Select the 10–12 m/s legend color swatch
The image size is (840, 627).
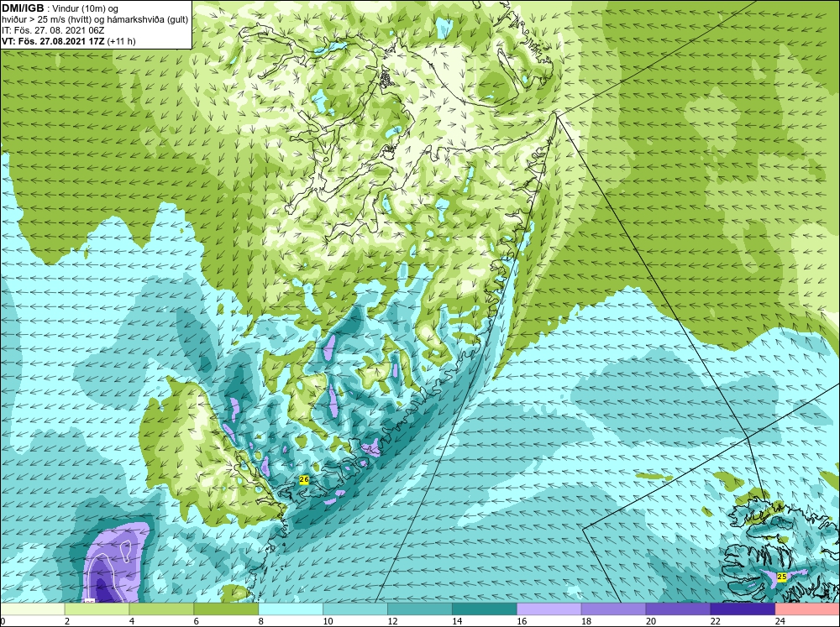(x=355, y=609)
